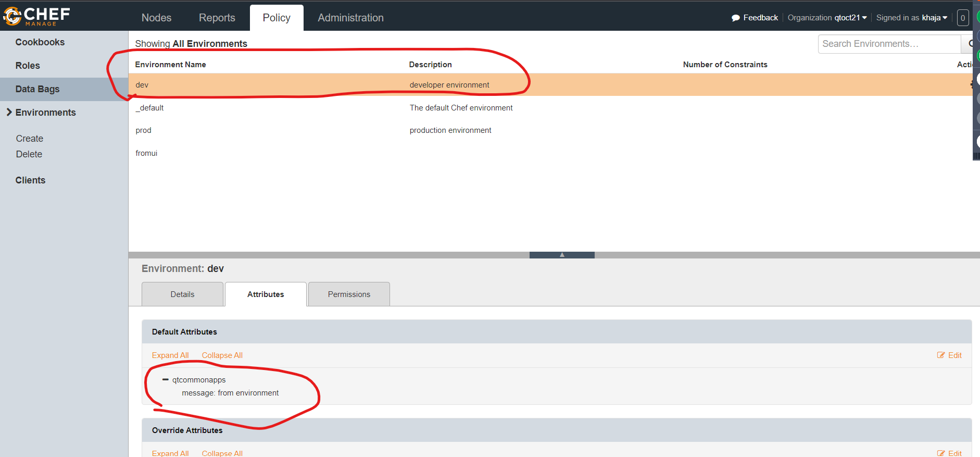Click Delete under Environments
Screen dimensions: 980x457
click(29, 154)
